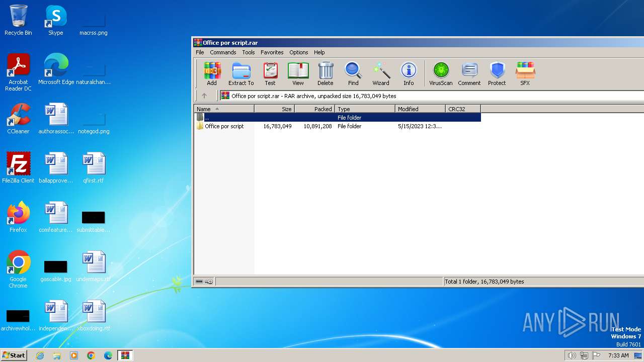The width and height of the screenshot is (644, 362).
Task: Click the 5/15/2023 modified date cell
Action: click(x=420, y=126)
